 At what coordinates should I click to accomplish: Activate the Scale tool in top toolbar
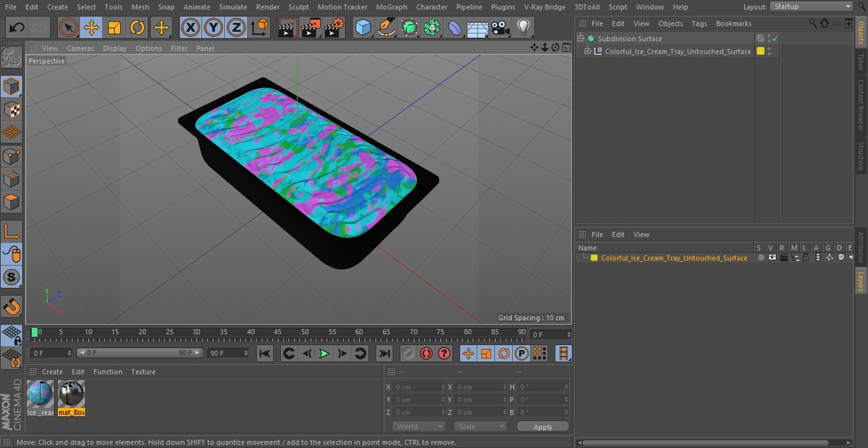(114, 27)
